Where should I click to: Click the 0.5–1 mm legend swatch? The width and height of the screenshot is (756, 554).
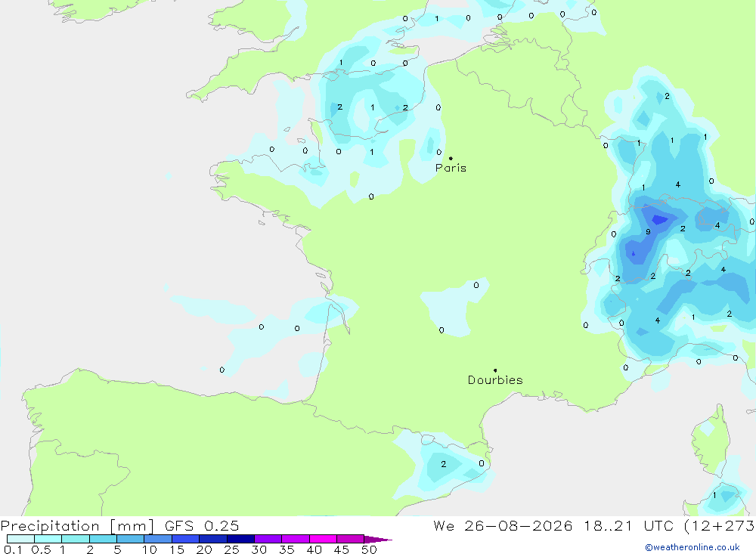pos(48,539)
